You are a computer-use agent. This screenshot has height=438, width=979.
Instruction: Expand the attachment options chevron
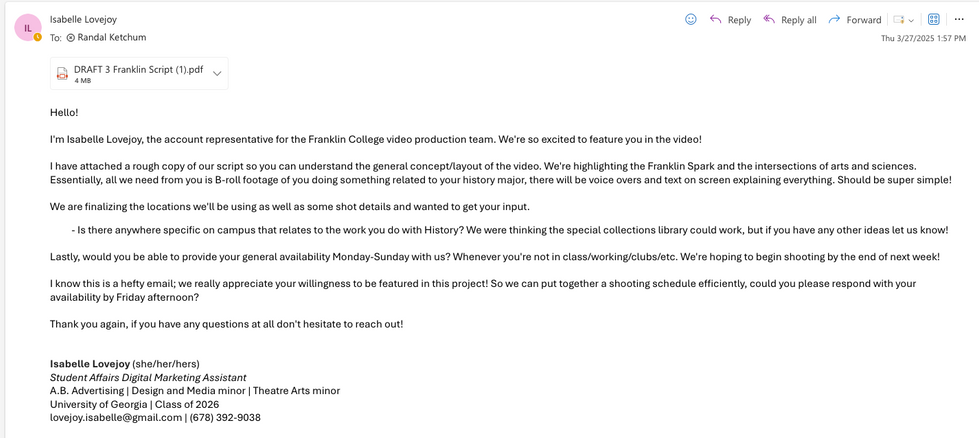[217, 73]
